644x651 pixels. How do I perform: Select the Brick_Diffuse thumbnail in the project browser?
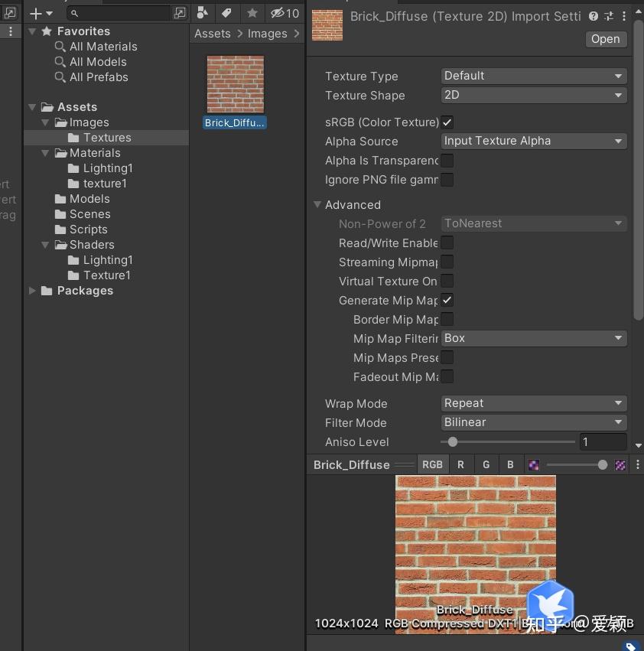pyautogui.click(x=235, y=84)
